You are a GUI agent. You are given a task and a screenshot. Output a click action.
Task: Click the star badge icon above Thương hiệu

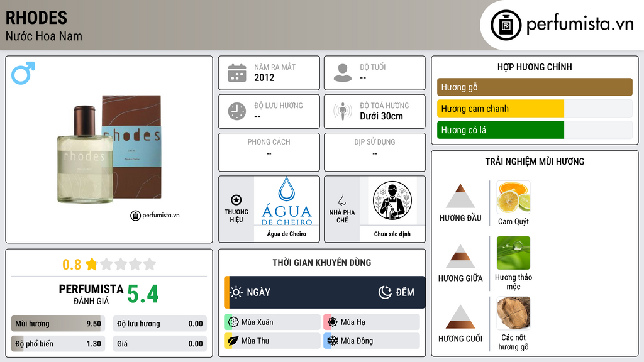click(236, 200)
